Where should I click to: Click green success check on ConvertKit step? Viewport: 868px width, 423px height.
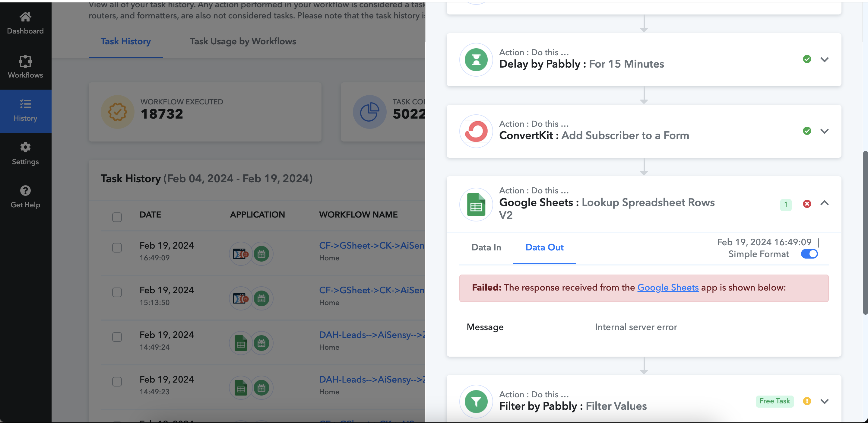(x=807, y=131)
